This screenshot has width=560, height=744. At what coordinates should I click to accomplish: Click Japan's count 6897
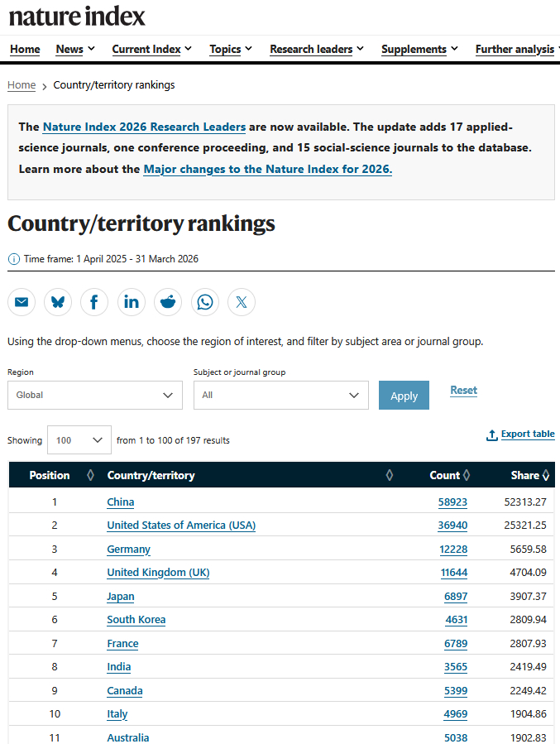tap(456, 597)
